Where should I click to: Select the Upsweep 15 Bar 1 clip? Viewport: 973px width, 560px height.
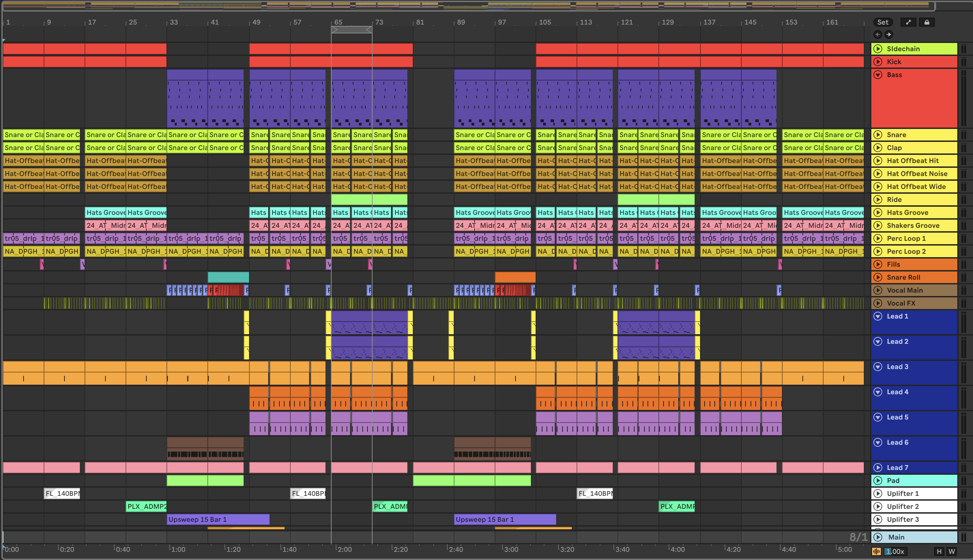click(218, 520)
